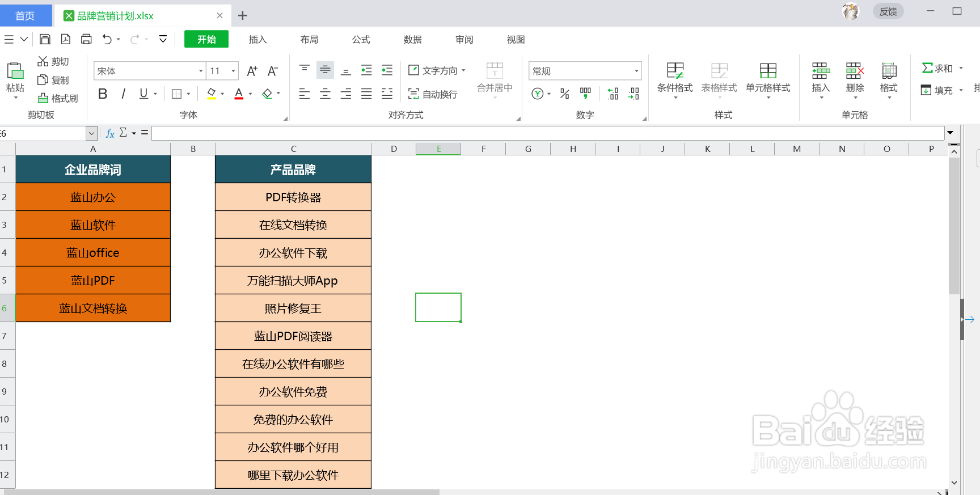The image size is (980, 495).
Task: Open the Layout (布局) ribbon tab
Action: coord(309,39)
